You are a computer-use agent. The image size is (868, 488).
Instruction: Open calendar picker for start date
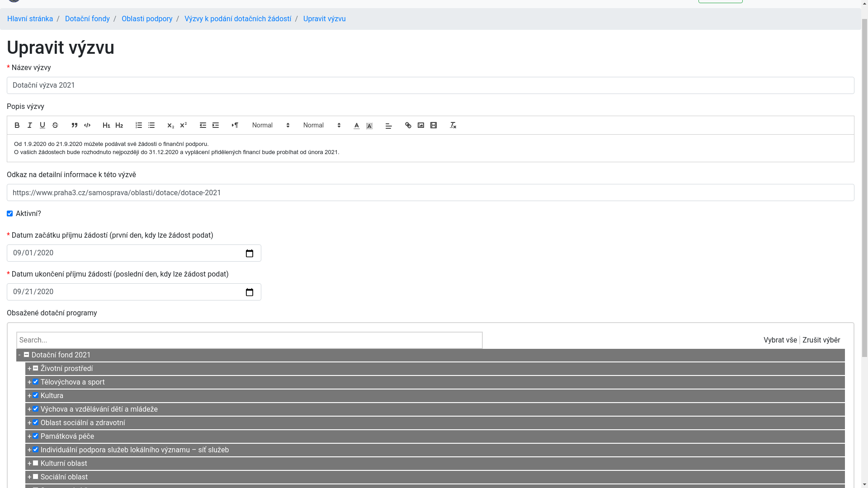click(250, 253)
